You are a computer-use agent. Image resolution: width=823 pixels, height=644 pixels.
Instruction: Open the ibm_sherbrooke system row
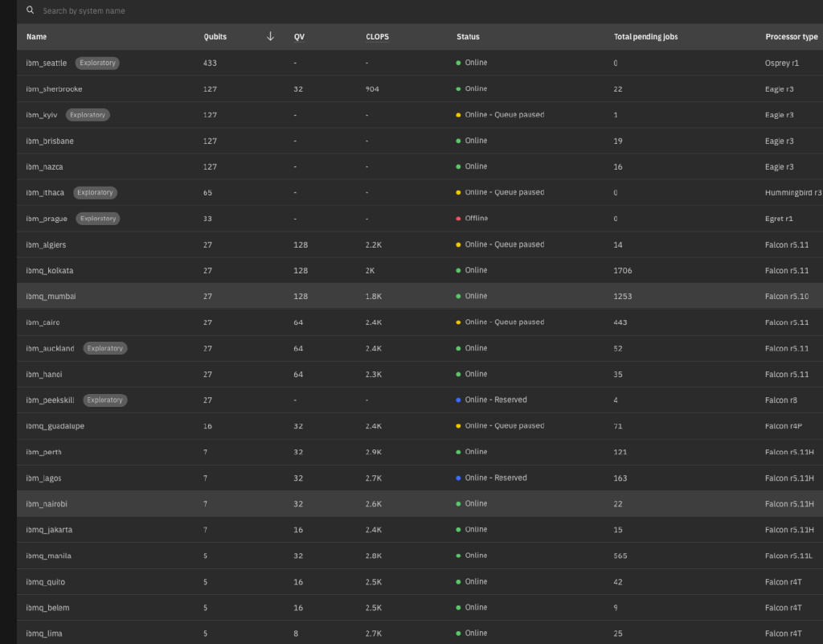tap(54, 89)
